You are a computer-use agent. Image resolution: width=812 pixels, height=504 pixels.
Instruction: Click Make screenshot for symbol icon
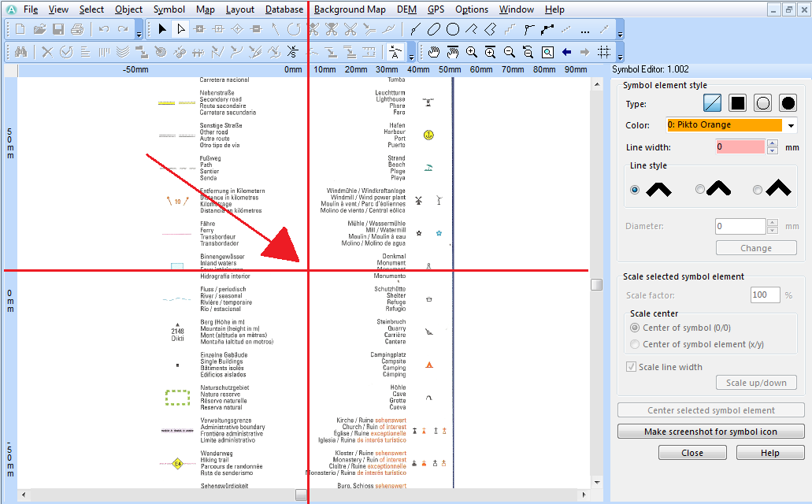711,432
